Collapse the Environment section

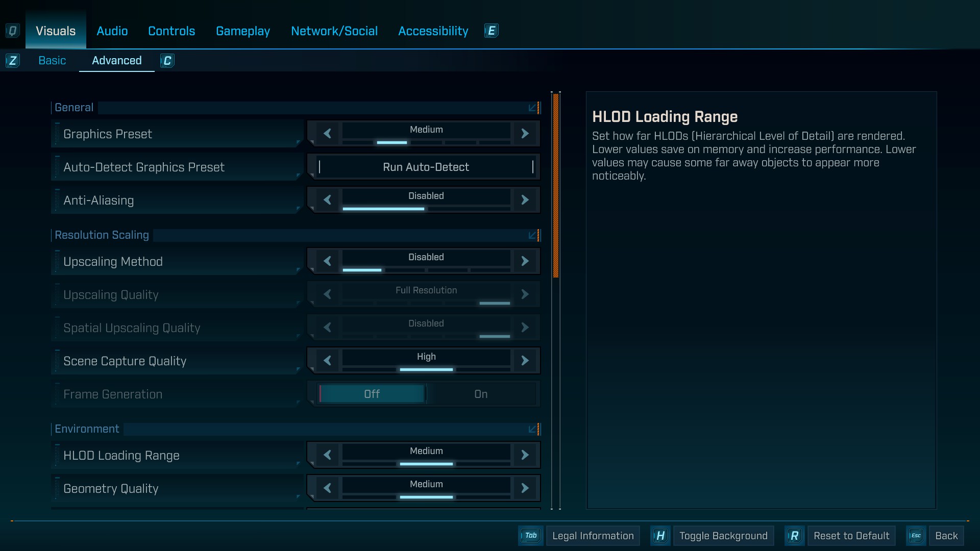(x=533, y=429)
